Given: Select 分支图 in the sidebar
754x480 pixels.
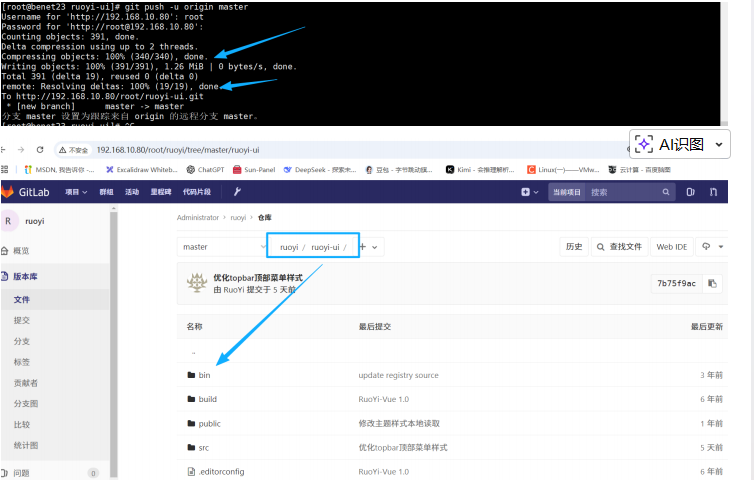Looking at the screenshot, I should [x=25, y=404].
